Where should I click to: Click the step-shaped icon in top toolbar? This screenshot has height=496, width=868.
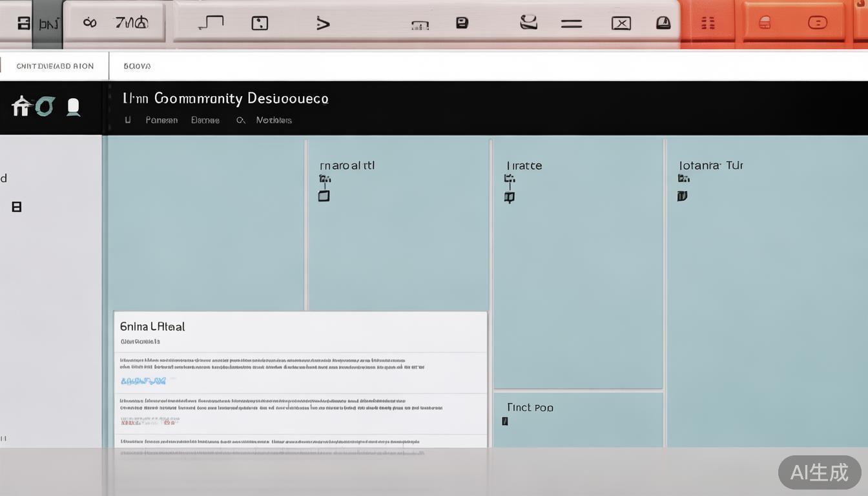coord(211,23)
